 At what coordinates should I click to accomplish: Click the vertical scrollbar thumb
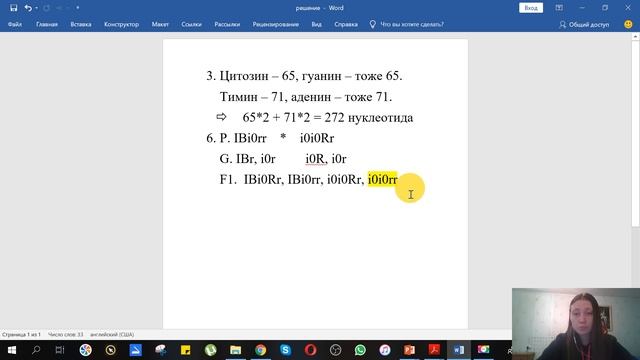click(x=635, y=133)
